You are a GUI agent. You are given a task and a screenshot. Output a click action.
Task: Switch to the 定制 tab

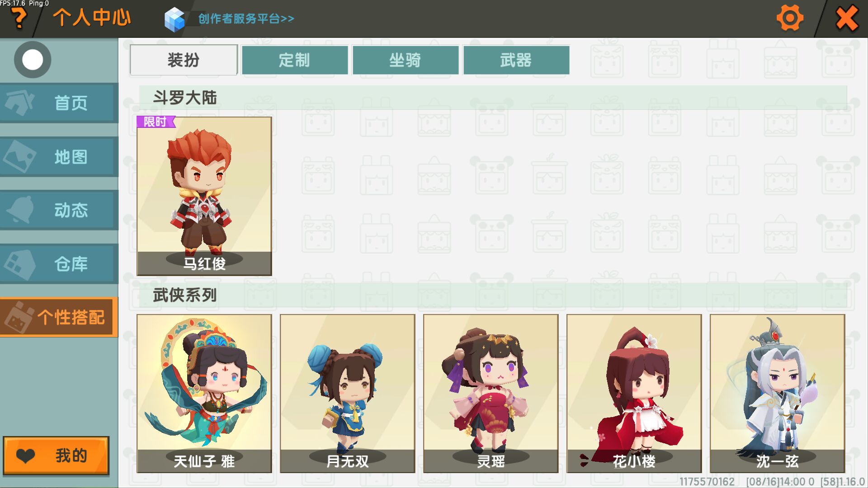point(295,60)
